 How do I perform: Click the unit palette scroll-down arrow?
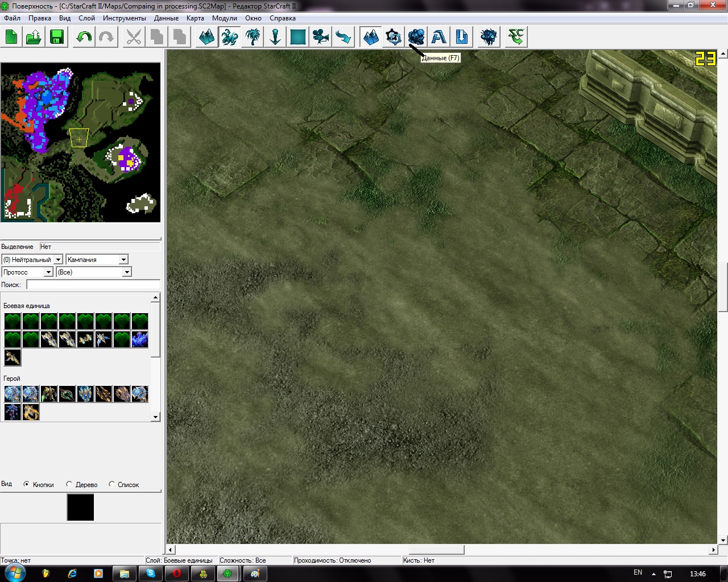coord(155,417)
